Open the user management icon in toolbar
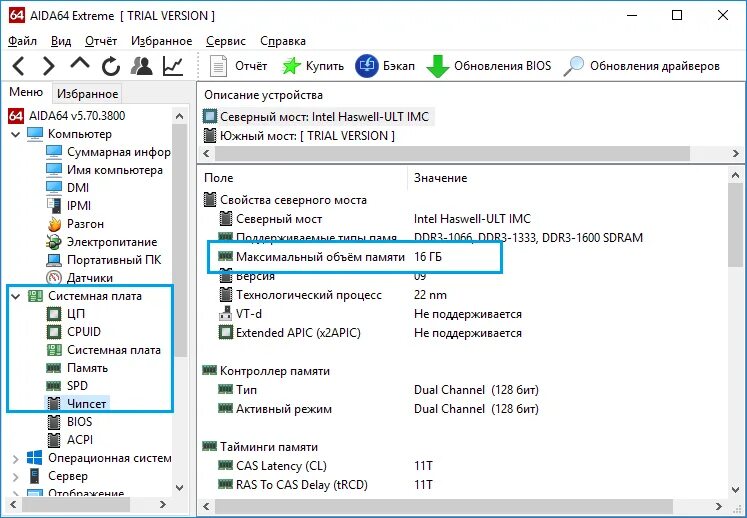The height and width of the screenshot is (518, 747). point(141,66)
